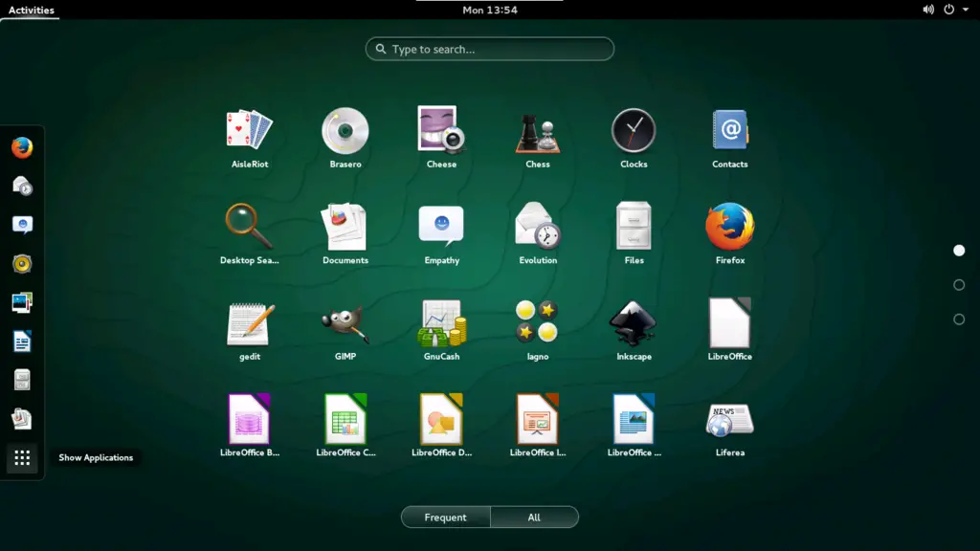Switch to the Frequent apps view
The width and height of the screenshot is (980, 551).
pyautogui.click(x=446, y=518)
